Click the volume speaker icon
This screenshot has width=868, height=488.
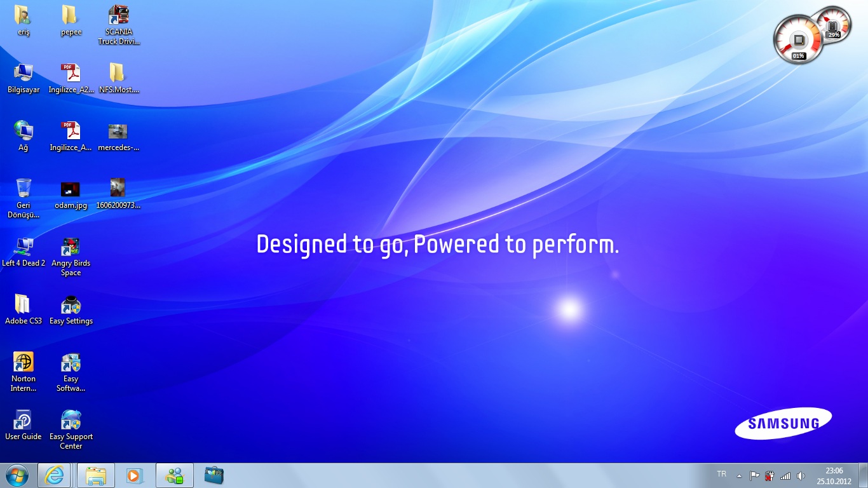801,475
